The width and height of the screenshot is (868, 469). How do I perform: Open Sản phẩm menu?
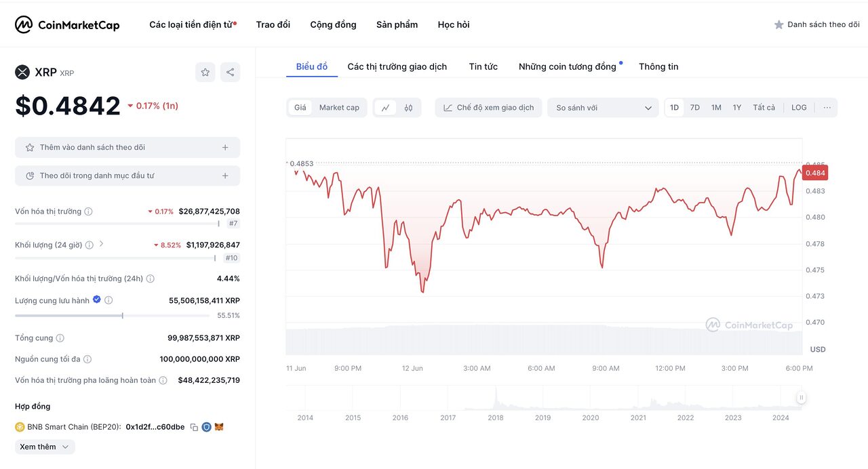pos(397,24)
